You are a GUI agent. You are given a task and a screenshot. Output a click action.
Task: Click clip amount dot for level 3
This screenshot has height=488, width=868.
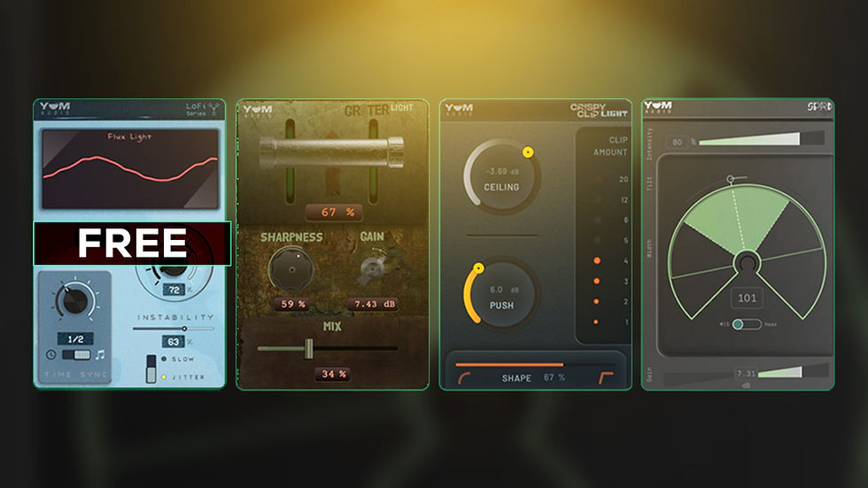597,281
